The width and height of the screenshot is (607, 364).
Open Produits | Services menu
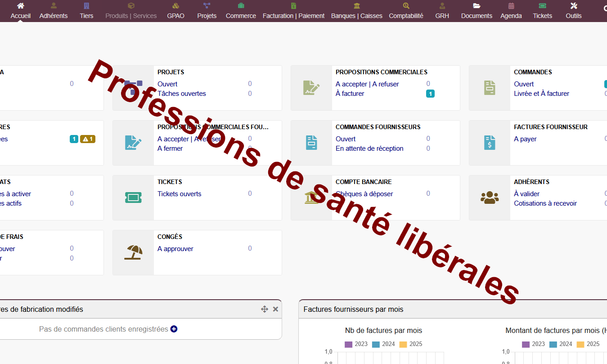pos(131,11)
